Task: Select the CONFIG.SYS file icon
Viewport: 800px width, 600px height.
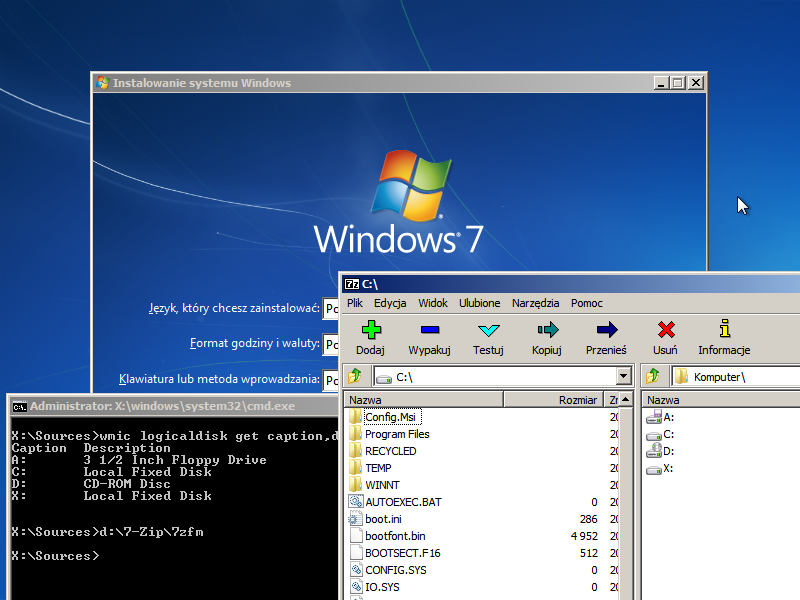Action: pos(356,569)
